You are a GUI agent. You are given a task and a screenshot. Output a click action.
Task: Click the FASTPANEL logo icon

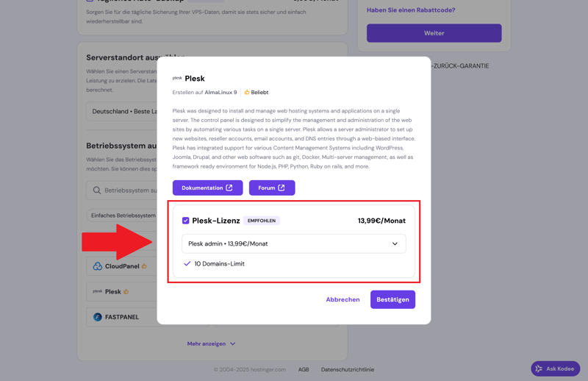coord(97,317)
